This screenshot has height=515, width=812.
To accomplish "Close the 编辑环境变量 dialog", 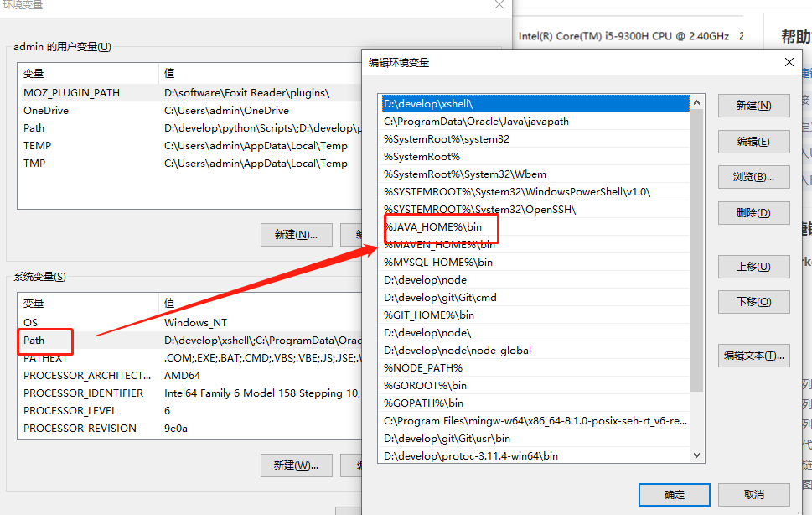I will [789, 62].
